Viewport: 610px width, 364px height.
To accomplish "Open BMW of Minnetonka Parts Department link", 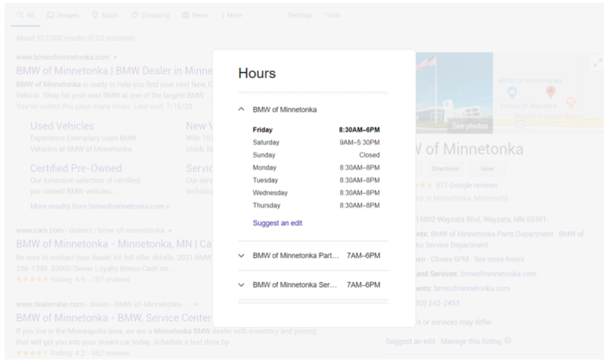I will (x=492, y=234).
